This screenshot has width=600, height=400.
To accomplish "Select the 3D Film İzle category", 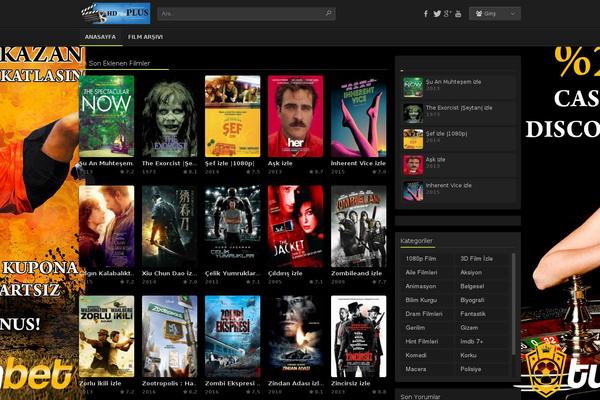I will [x=476, y=259].
